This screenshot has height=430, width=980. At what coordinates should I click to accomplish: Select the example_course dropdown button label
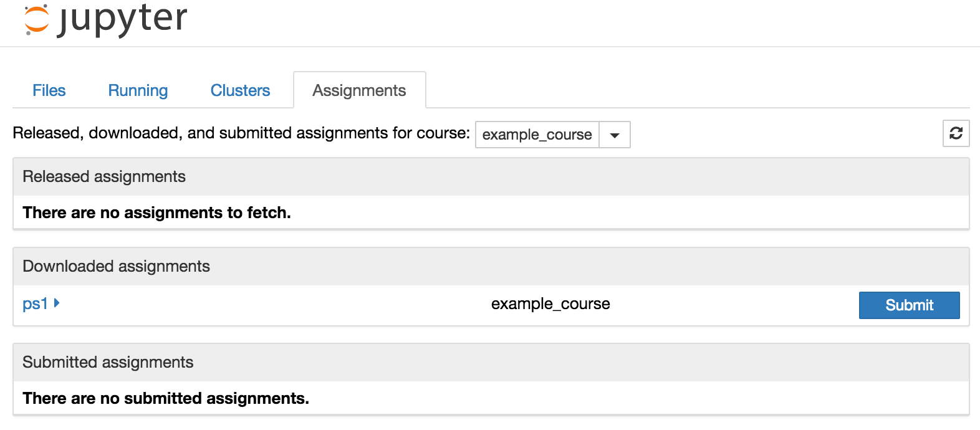tap(537, 135)
